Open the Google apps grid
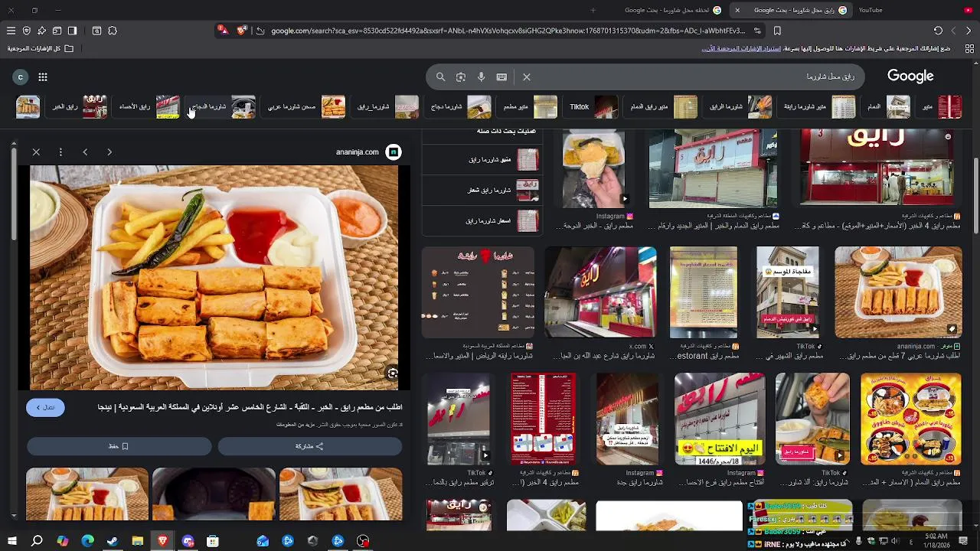This screenshot has height=551, width=980. pos(43,77)
